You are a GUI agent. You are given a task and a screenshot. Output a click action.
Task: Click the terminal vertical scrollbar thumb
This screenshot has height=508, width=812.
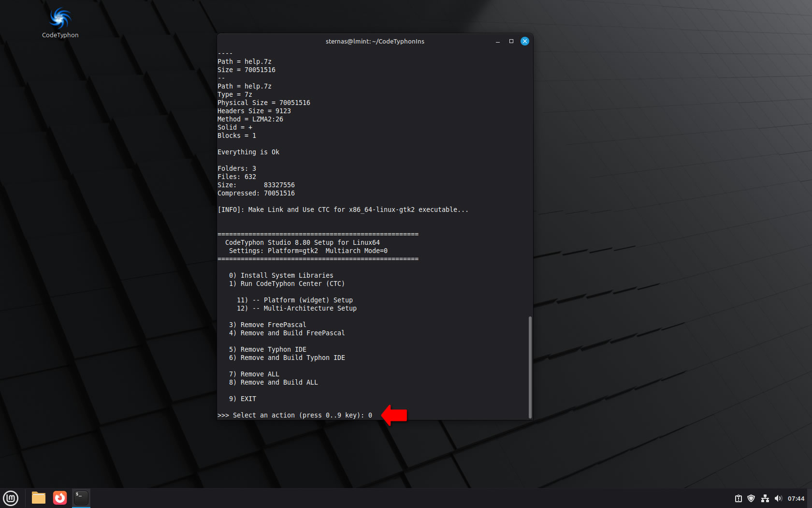click(x=530, y=367)
